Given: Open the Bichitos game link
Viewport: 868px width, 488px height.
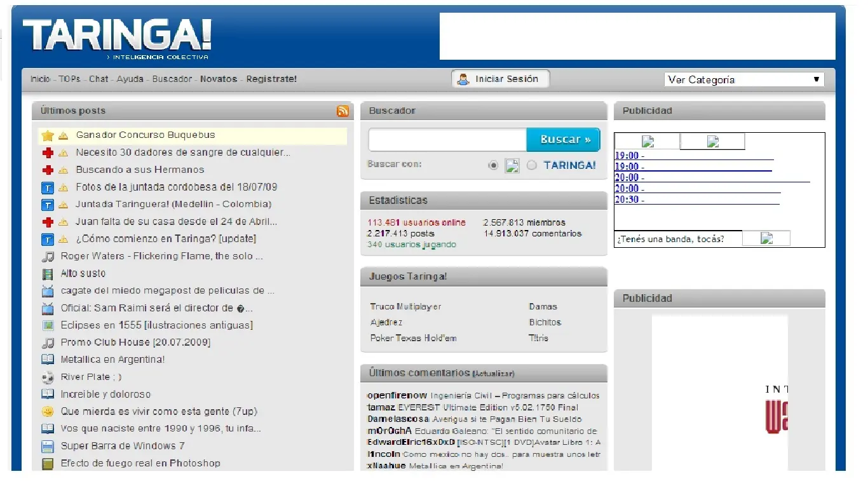Looking at the screenshot, I should pos(545,323).
